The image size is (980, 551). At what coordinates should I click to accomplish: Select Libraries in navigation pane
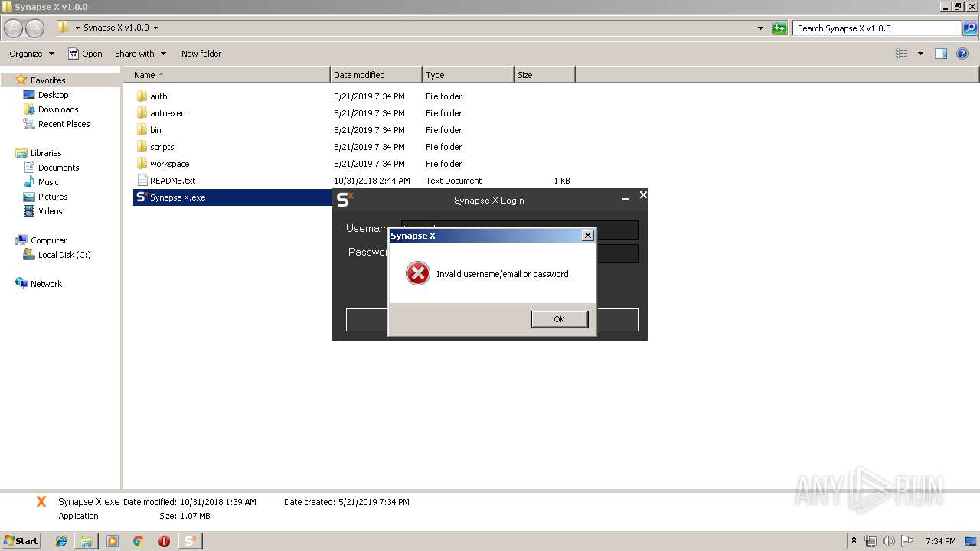pos(46,153)
